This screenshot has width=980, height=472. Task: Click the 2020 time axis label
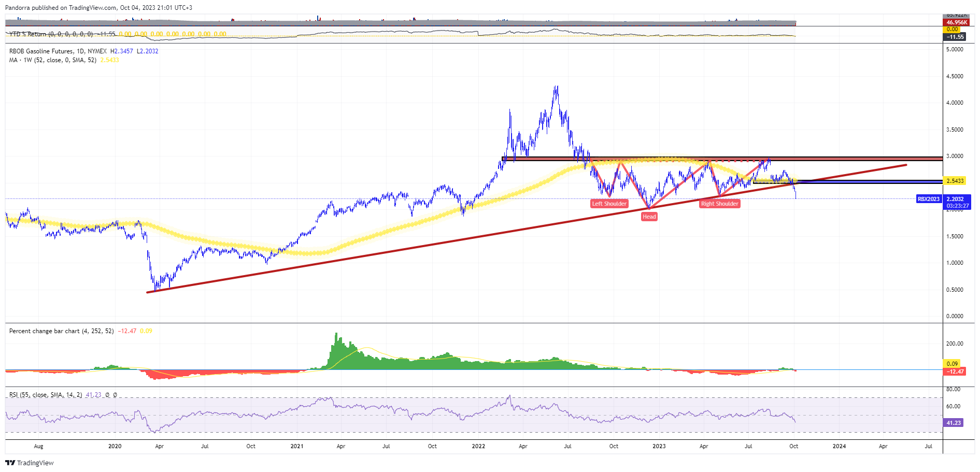(x=115, y=446)
